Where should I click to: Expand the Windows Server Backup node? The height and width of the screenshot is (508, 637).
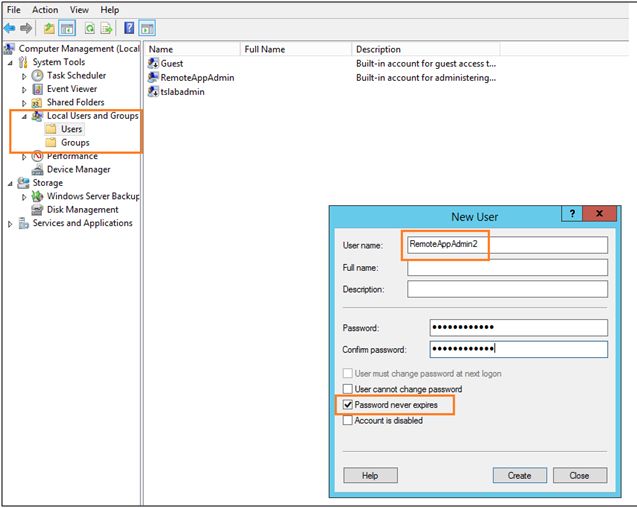point(24,197)
